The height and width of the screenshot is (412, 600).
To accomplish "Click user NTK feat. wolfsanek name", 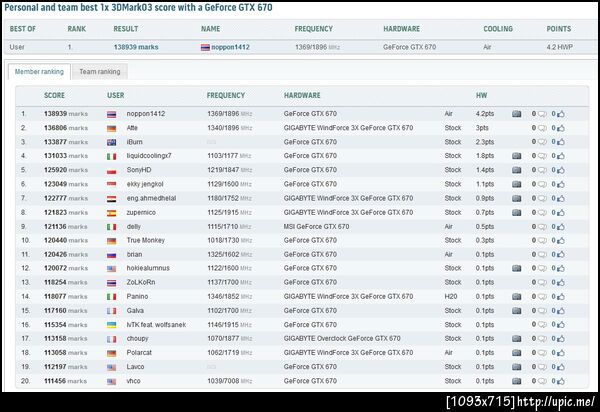I will click(x=156, y=325).
